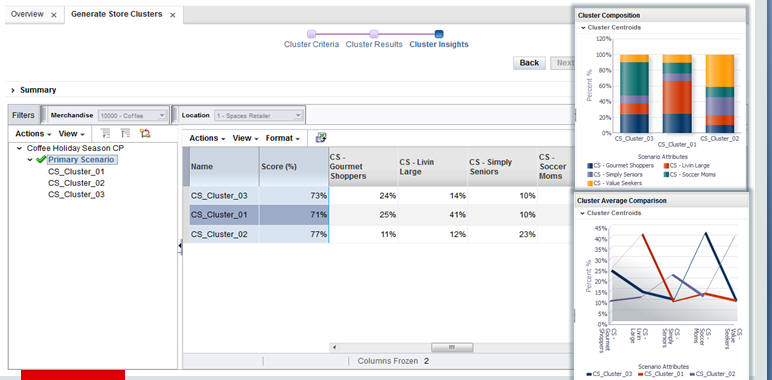Click the CS - Value Seekers legend swatch
Screen dimensions: 772x380
point(590,183)
